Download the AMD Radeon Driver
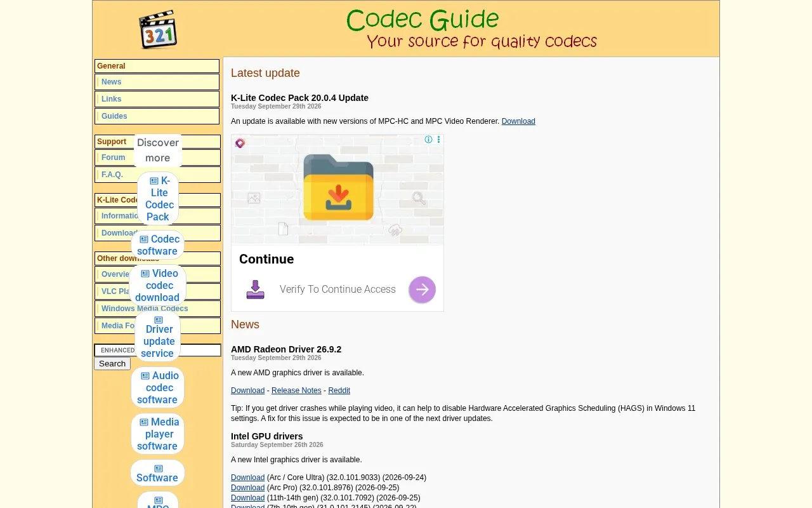Screen dimensions: 812x508 (247, 391)
